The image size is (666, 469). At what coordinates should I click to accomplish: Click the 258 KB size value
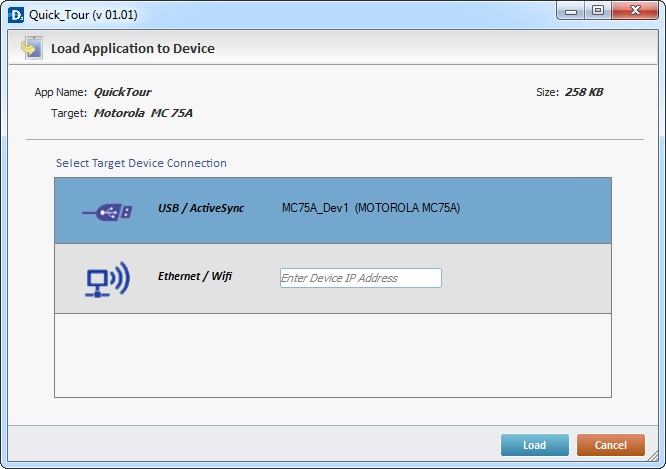point(584,92)
